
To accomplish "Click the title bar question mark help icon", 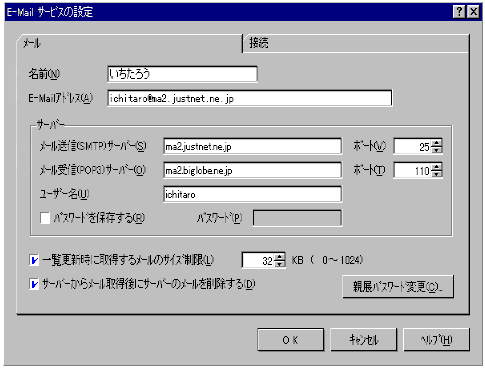I will [x=459, y=12].
